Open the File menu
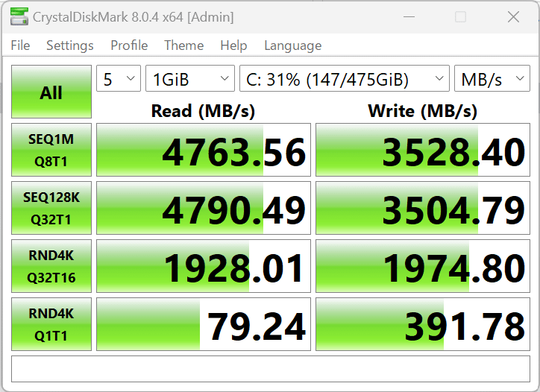This screenshot has height=392, width=540. pyautogui.click(x=20, y=45)
